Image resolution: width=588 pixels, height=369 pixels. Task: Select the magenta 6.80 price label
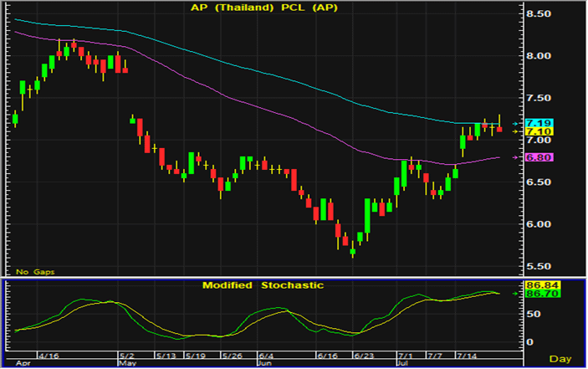click(537, 157)
